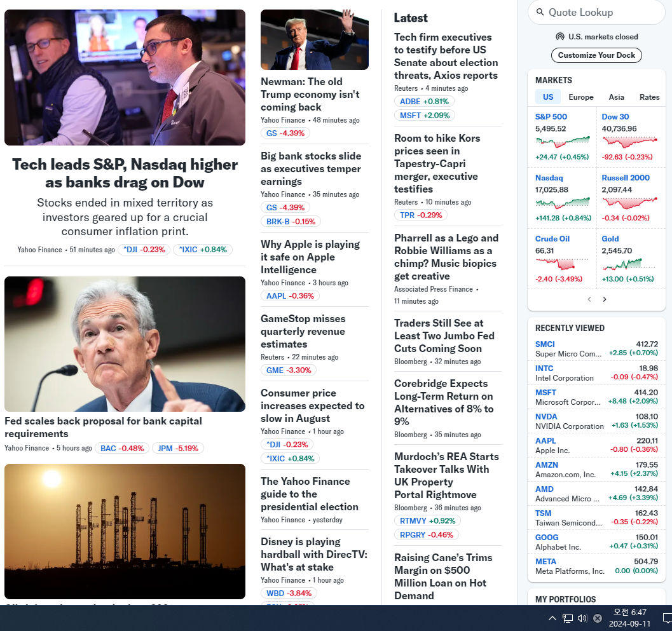Open Gold quote link
Image resolution: width=672 pixels, height=631 pixels.
pyautogui.click(x=610, y=238)
